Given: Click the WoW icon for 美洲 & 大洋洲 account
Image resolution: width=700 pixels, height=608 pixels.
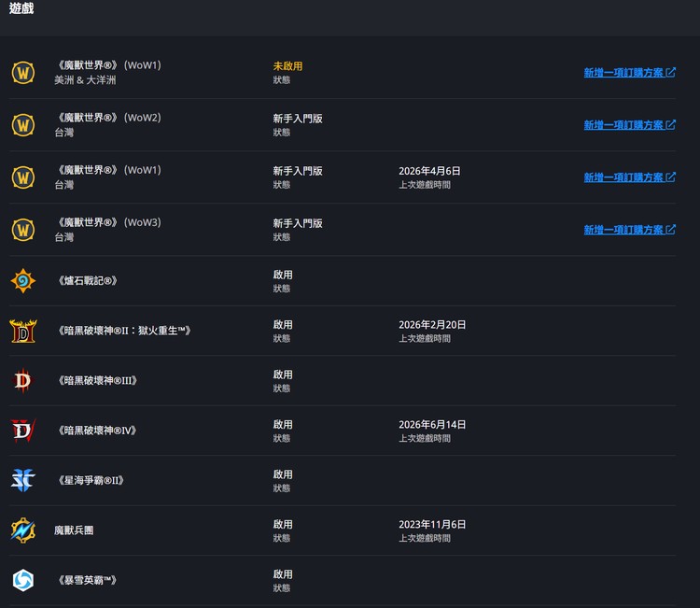Looking at the screenshot, I should [23, 72].
